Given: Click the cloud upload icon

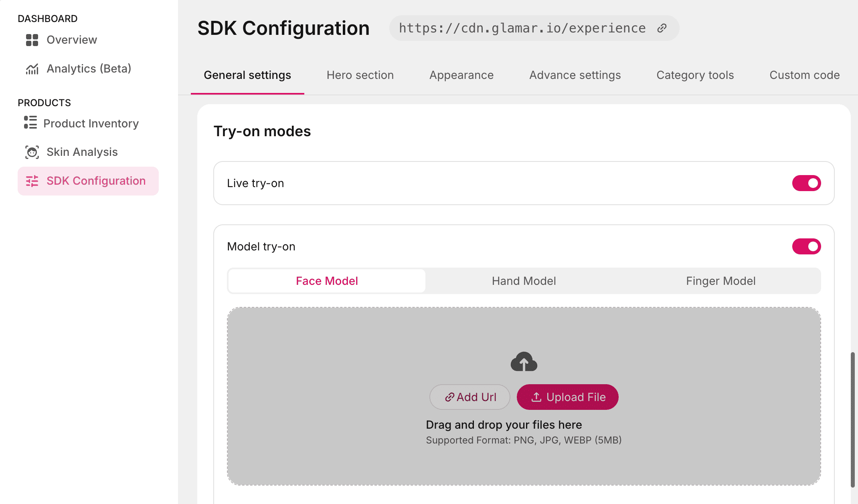Looking at the screenshot, I should tap(524, 362).
